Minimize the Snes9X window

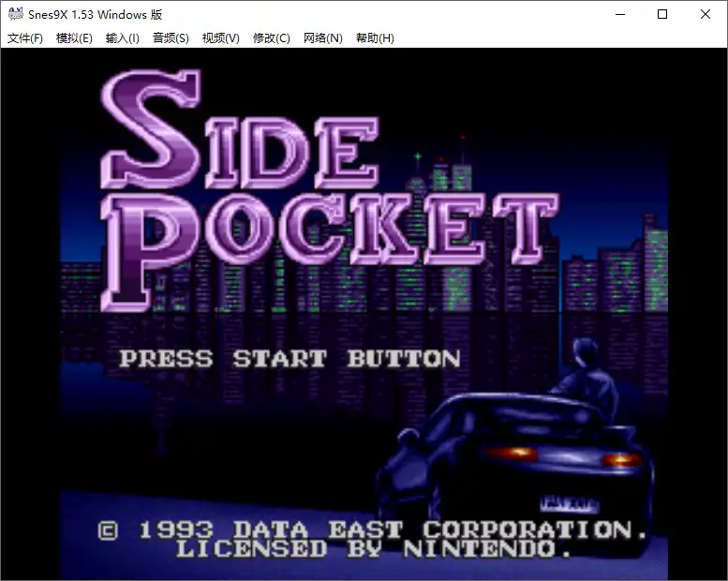point(619,14)
